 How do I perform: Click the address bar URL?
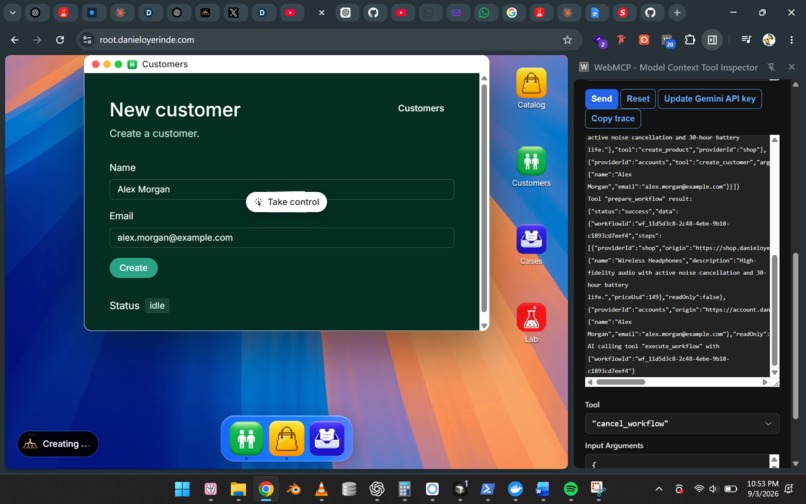[147, 40]
